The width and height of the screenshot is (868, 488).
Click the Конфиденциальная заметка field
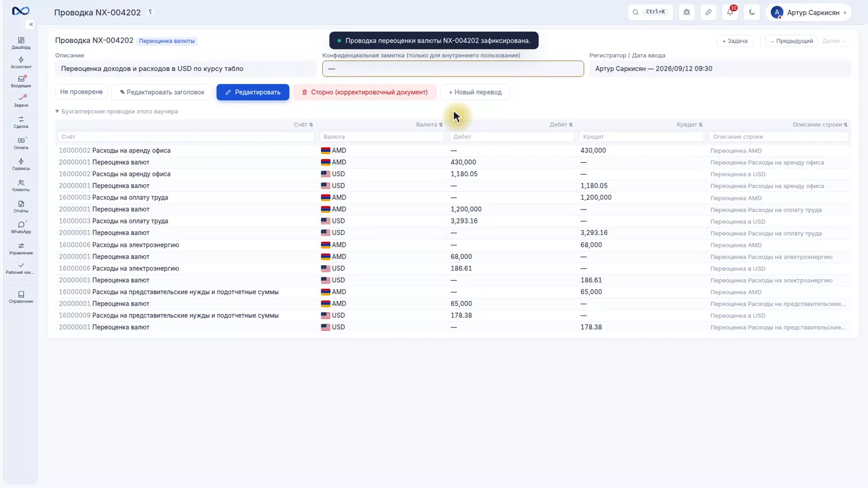tap(453, 69)
